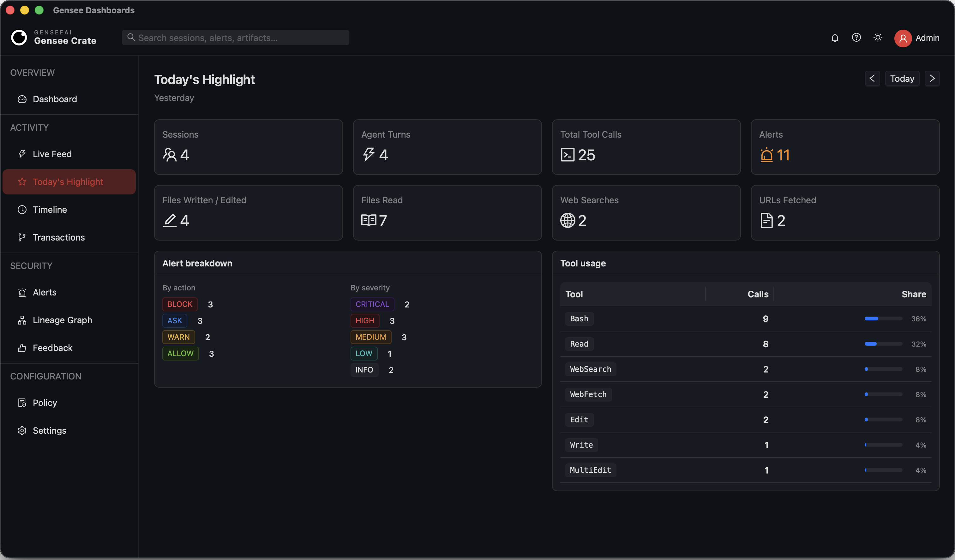Open Lineage Graph page

(x=69, y=320)
